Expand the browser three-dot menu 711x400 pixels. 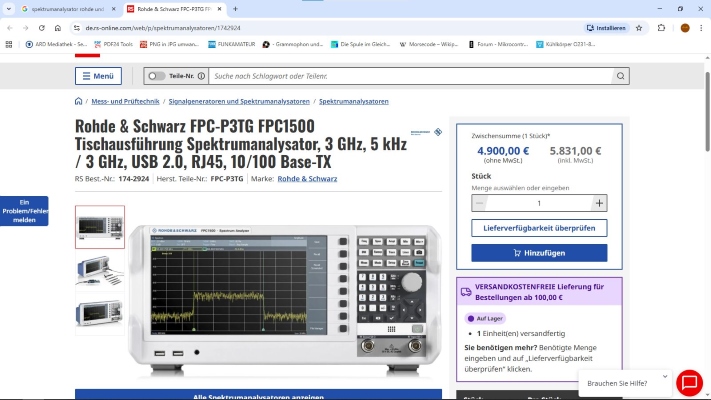702,28
